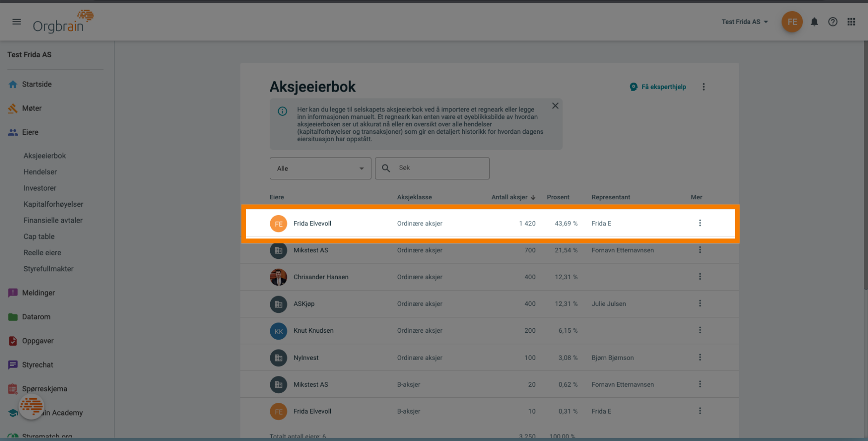Open more options for ASKjøp row
The width and height of the screenshot is (868, 441).
700,303
